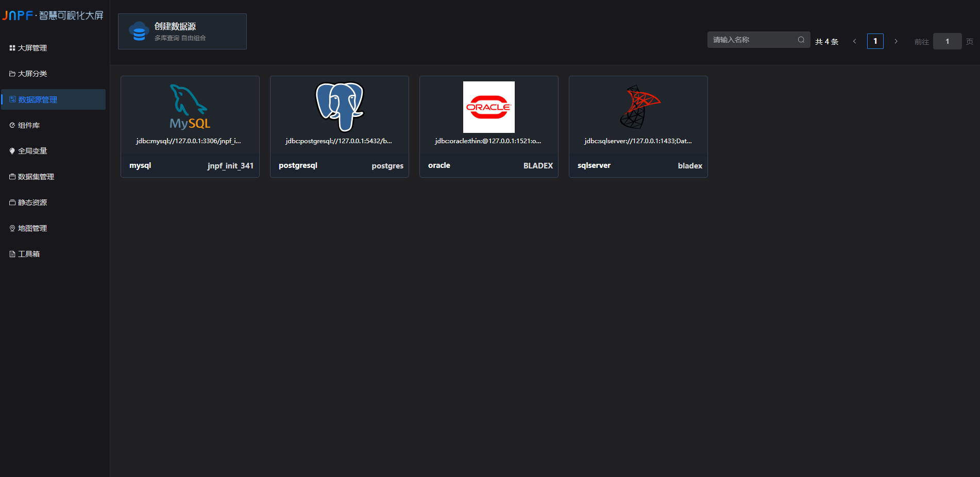The image size is (980, 477).
Task: Click the mysql JDBC URL text
Action: [189, 141]
